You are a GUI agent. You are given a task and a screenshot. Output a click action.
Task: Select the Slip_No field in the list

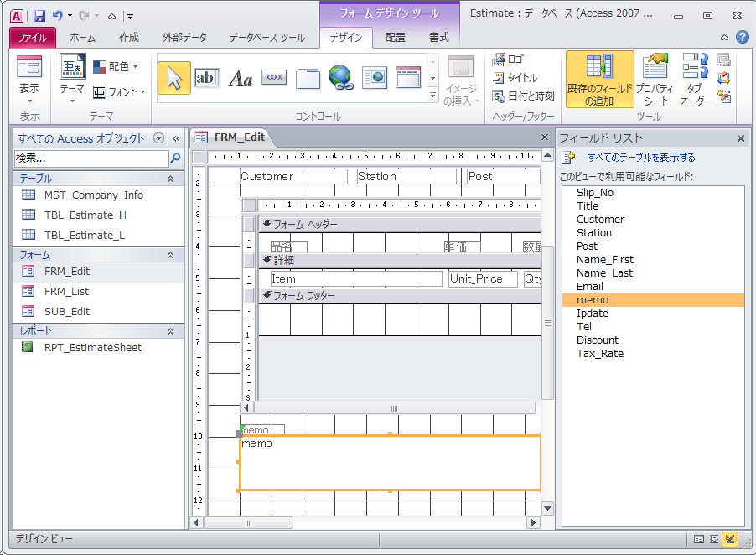click(653, 192)
